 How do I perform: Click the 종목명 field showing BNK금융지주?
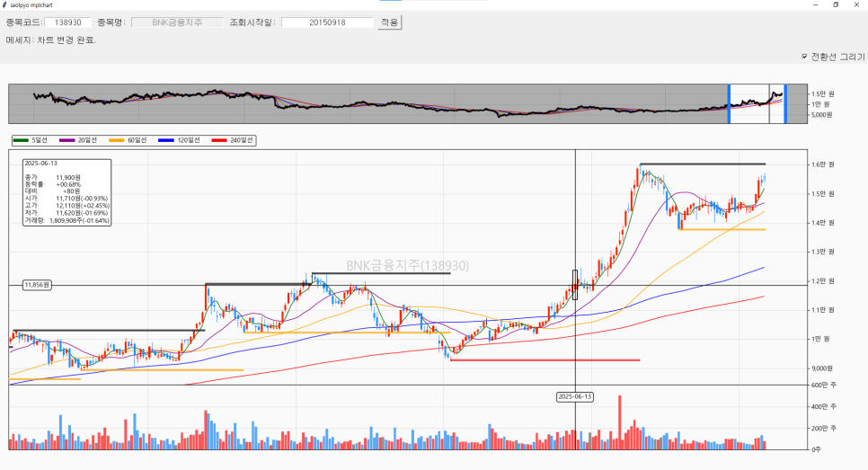(177, 22)
